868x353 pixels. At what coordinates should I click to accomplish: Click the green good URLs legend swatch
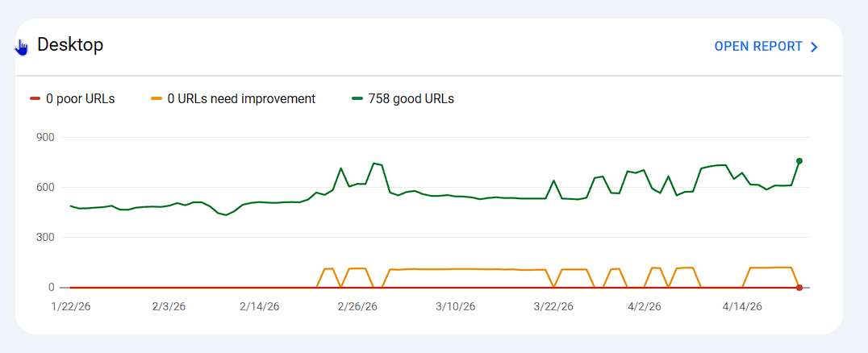pyautogui.click(x=357, y=99)
